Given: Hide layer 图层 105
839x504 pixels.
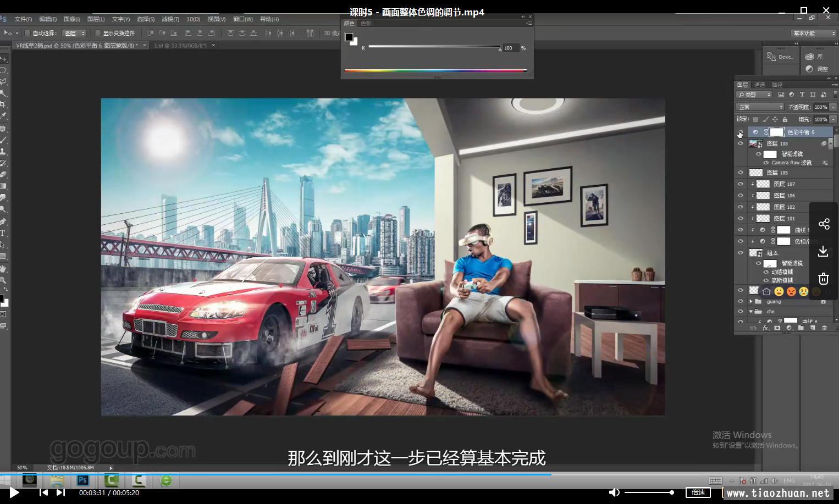Looking at the screenshot, I should click(740, 173).
